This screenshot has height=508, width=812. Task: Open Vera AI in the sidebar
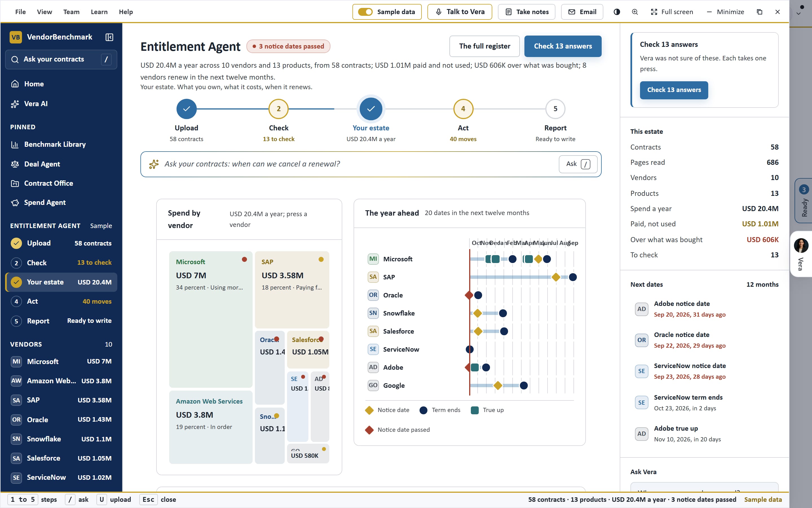point(61,104)
